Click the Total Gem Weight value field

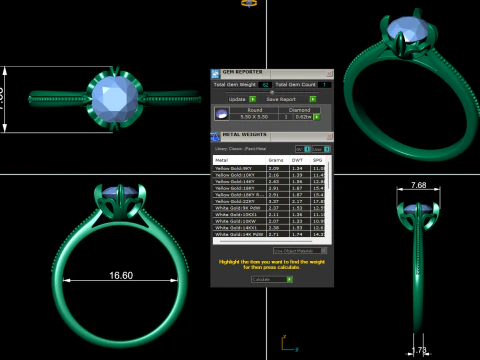pyautogui.click(x=265, y=85)
